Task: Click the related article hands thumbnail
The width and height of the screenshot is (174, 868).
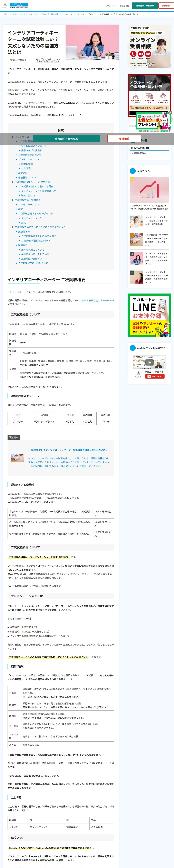Action: point(17,458)
